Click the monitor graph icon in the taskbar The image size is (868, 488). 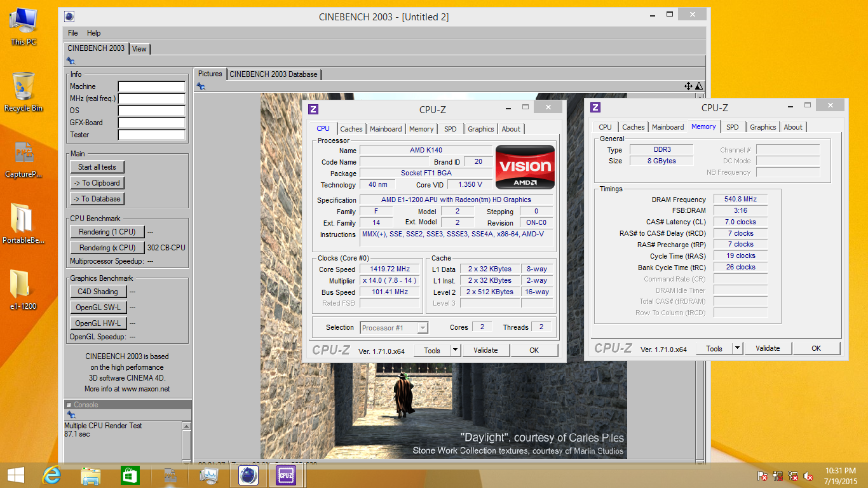[208, 475]
